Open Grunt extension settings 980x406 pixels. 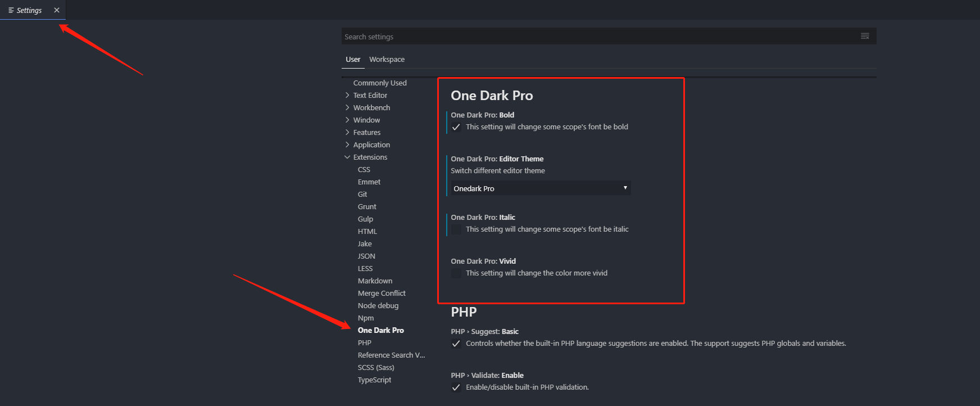(x=367, y=206)
